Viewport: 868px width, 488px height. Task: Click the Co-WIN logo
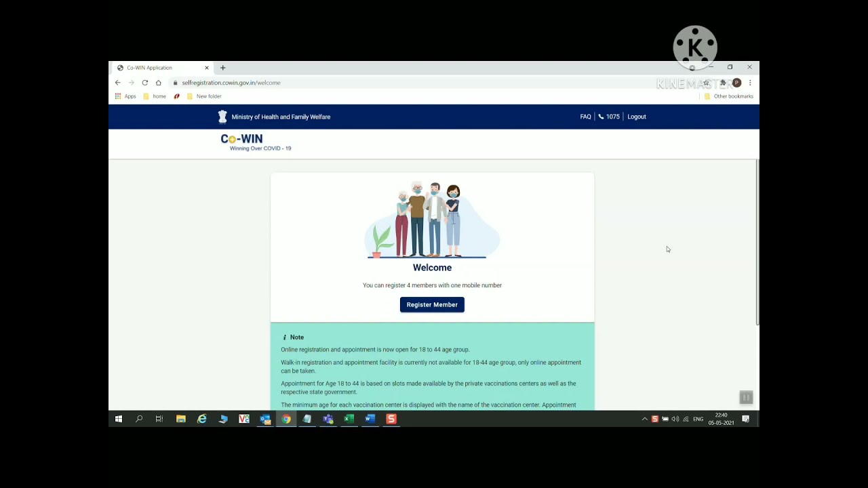pos(256,142)
